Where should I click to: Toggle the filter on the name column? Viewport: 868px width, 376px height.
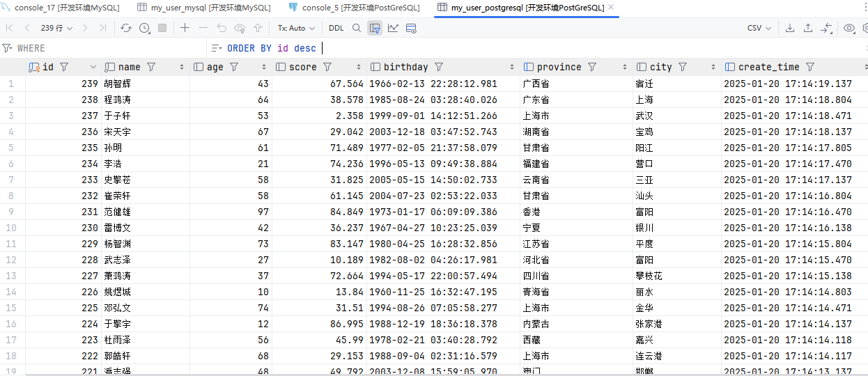(x=151, y=67)
